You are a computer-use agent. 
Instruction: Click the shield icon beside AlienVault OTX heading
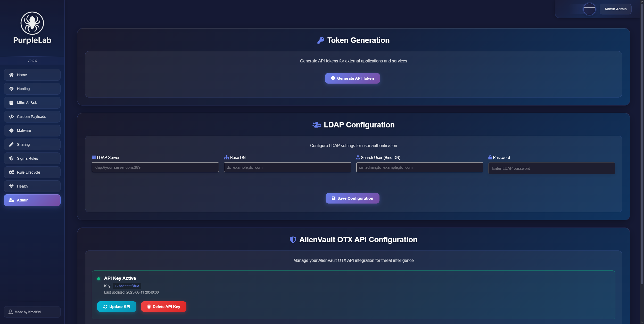click(x=293, y=240)
